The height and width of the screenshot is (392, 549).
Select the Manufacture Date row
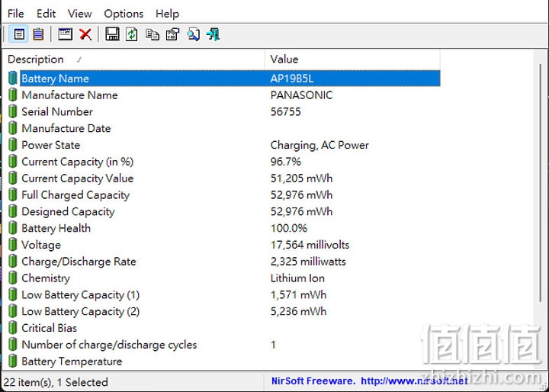click(x=224, y=128)
